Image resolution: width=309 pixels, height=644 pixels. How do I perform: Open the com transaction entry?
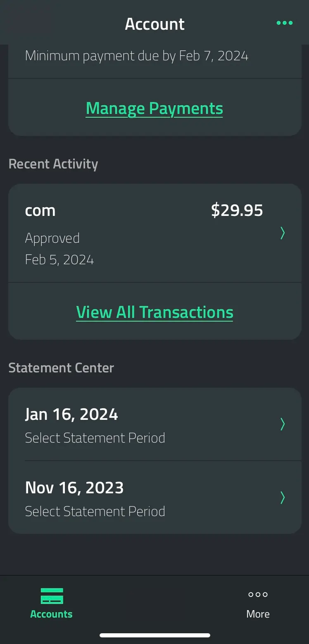pos(155,233)
